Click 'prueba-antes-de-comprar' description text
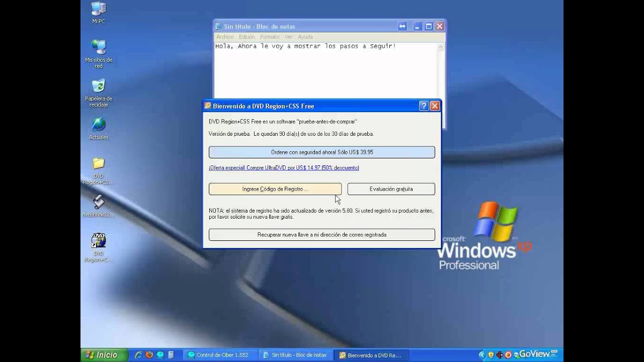The height and width of the screenshot is (362, 644). coord(283,121)
